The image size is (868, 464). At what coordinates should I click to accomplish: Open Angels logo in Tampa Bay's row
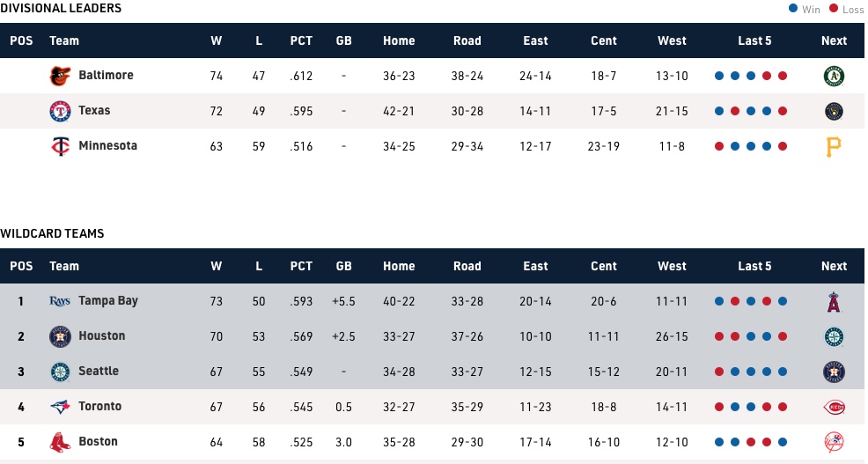833,301
